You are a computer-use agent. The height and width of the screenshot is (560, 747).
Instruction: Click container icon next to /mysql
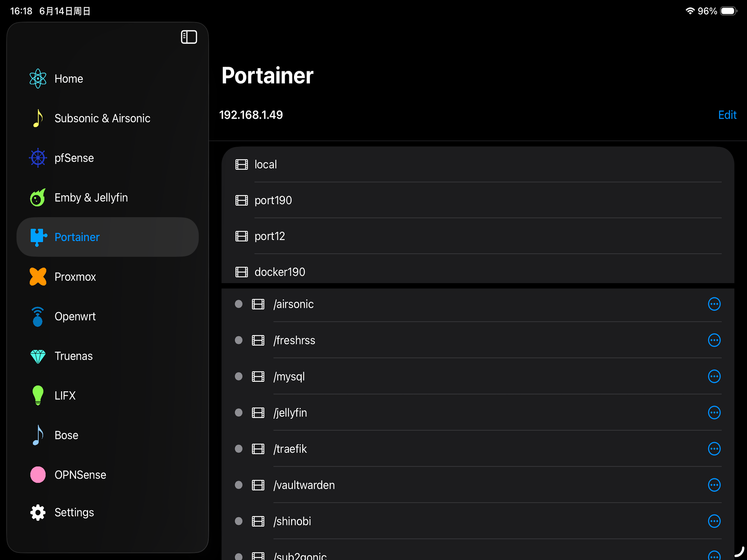(258, 376)
